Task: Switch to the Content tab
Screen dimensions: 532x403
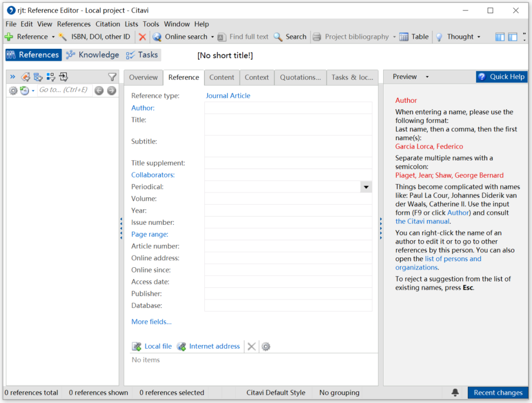Action: (222, 77)
